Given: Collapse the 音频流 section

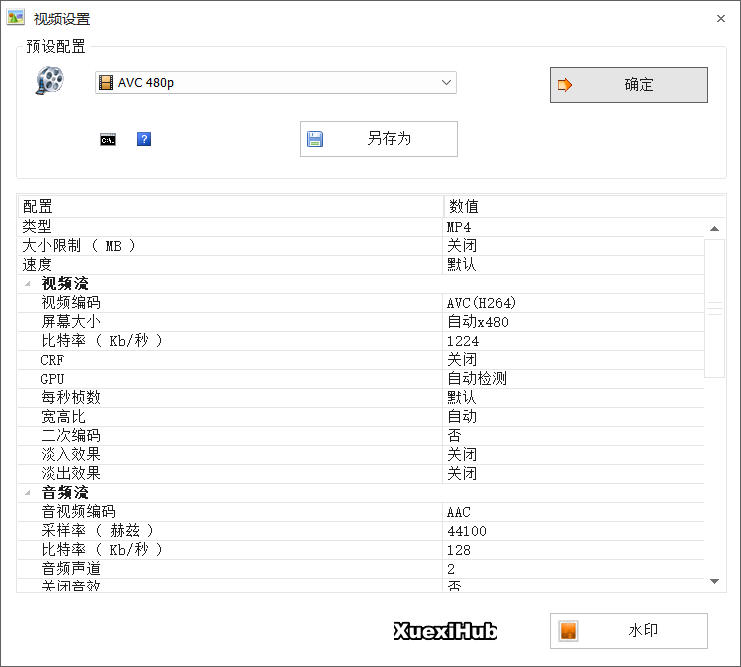Looking at the screenshot, I should pos(27,493).
